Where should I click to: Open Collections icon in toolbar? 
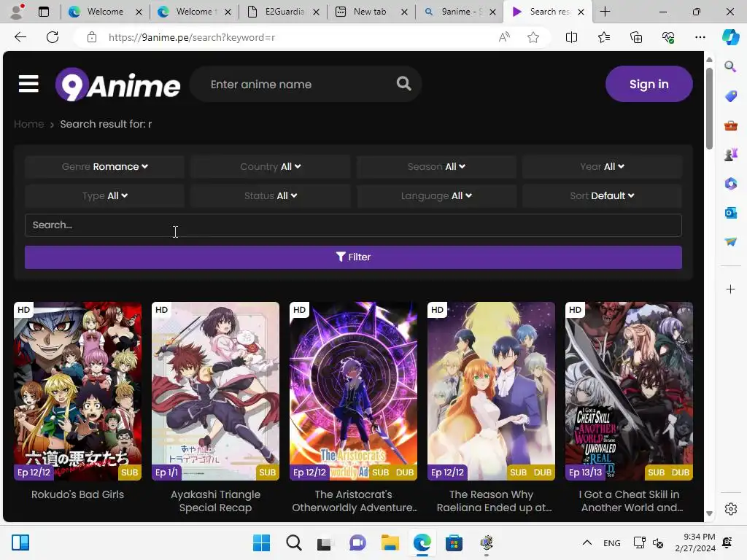click(636, 37)
